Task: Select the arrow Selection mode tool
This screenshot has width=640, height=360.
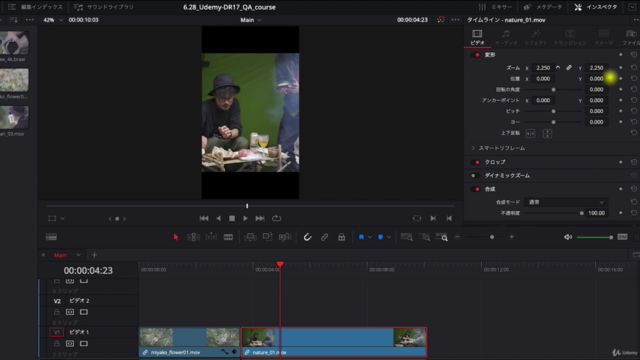Action: (176, 237)
